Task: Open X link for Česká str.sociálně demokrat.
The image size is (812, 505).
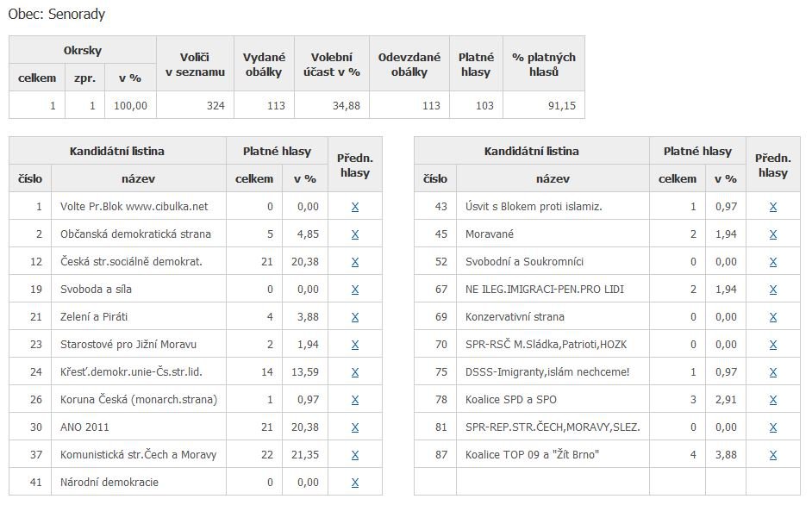Action: 354,262
